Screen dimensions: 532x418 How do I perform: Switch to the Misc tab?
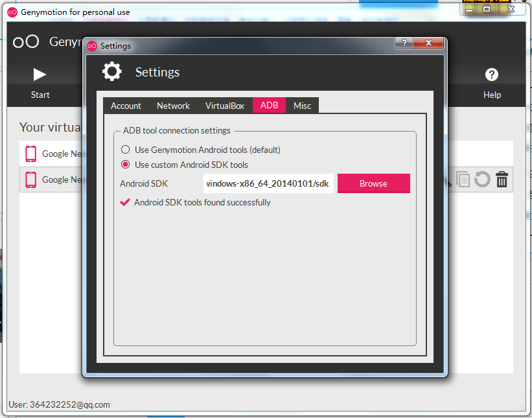click(x=302, y=106)
